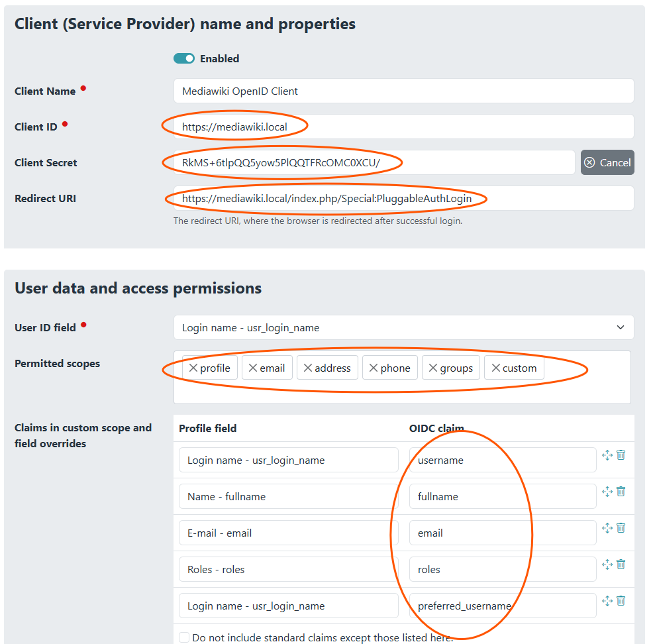
Task: Check 'Do not include standard claims' box
Action: (x=184, y=637)
